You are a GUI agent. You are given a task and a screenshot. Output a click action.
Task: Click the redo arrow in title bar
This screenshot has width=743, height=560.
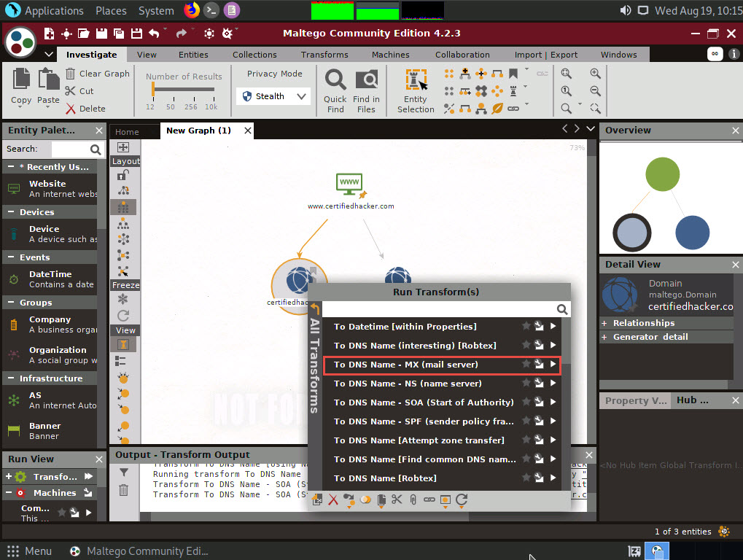(x=181, y=33)
